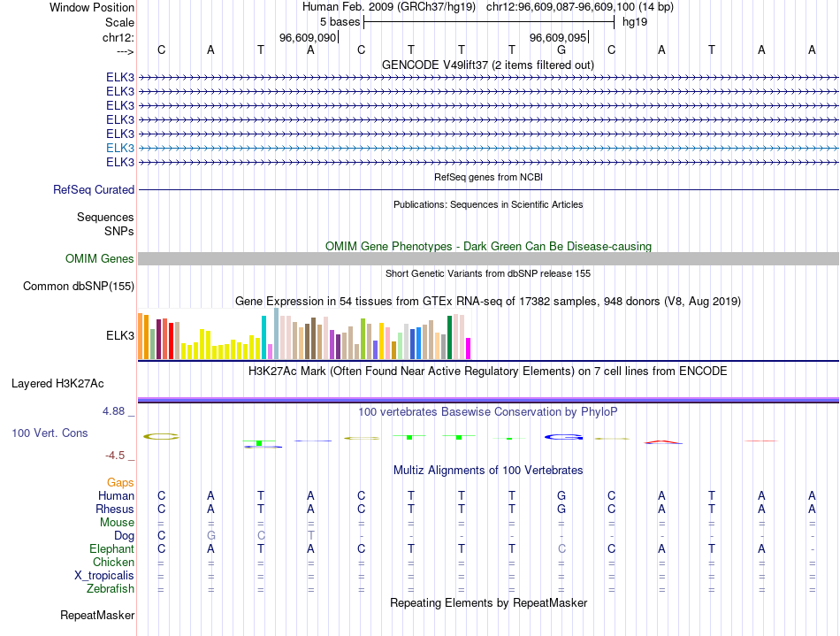The width and height of the screenshot is (840, 636).
Task: Click the 96,609,095 position marker on the ruler
Action: pyautogui.click(x=559, y=38)
